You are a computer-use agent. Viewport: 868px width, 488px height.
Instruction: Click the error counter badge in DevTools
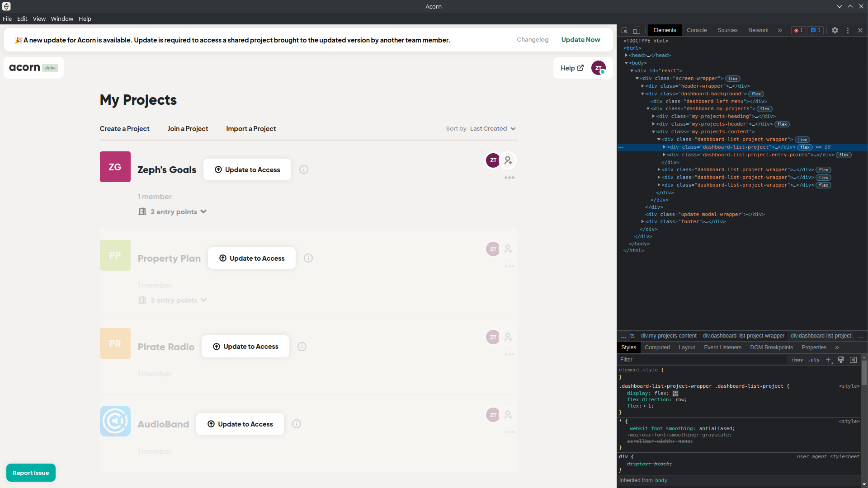tap(798, 30)
